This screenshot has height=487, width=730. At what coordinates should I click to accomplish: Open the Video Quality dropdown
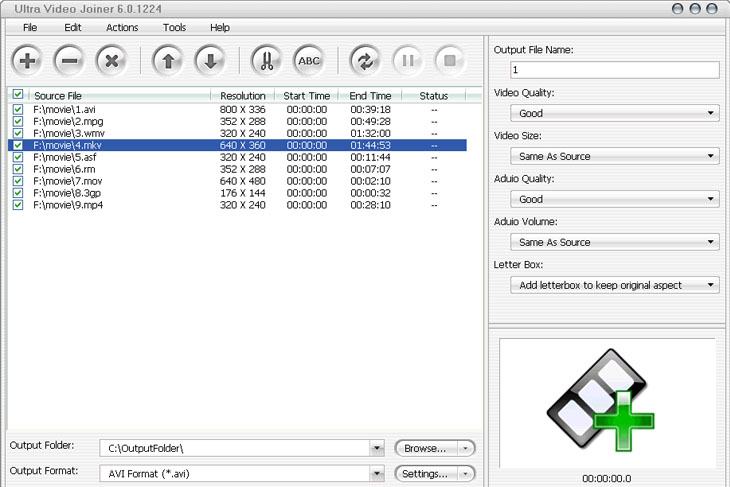coord(615,113)
